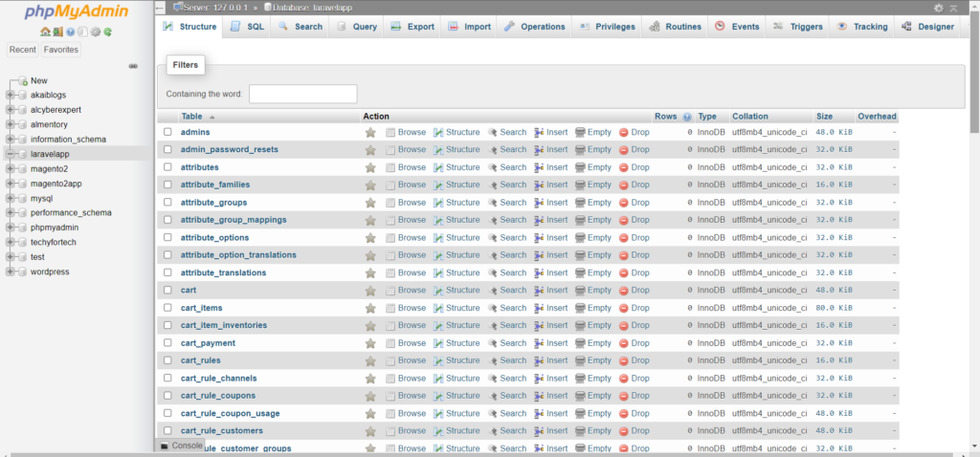Star the admins table as favorite
980x457 pixels.
tap(370, 132)
